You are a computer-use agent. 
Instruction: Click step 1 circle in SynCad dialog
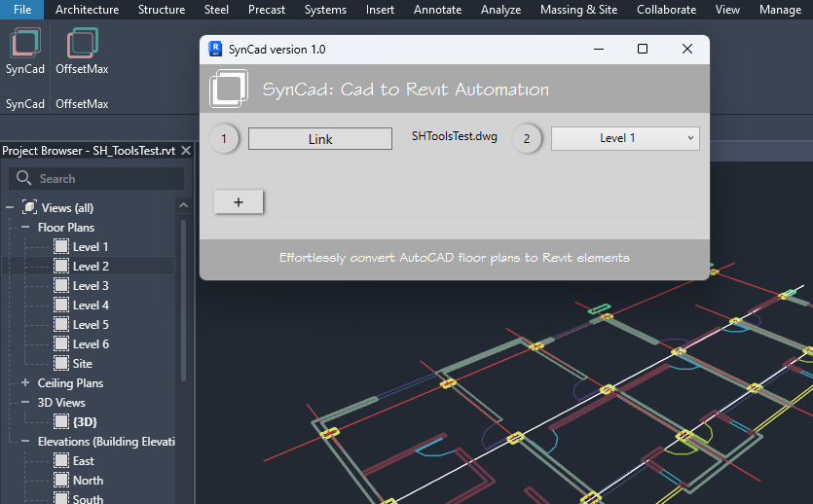coord(224,139)
